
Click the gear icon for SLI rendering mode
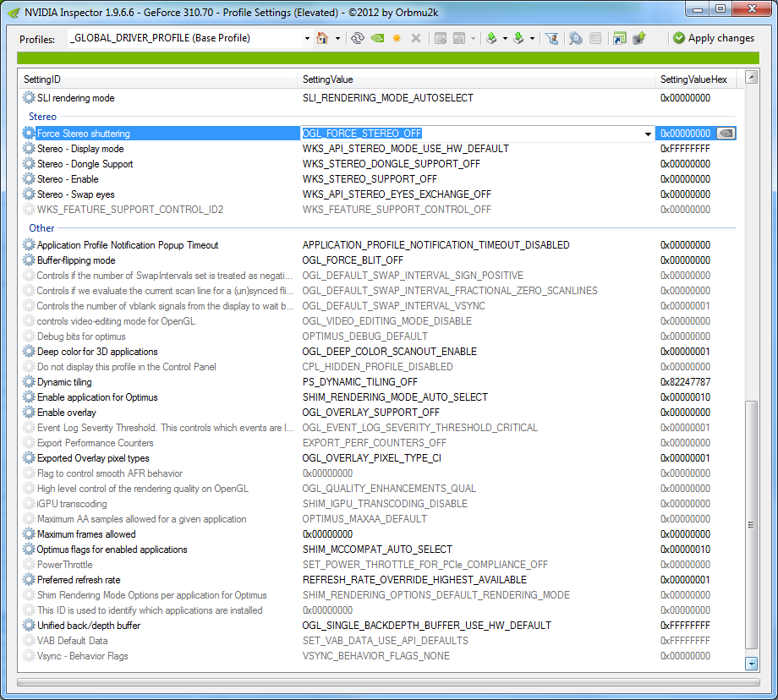(30, 98)
